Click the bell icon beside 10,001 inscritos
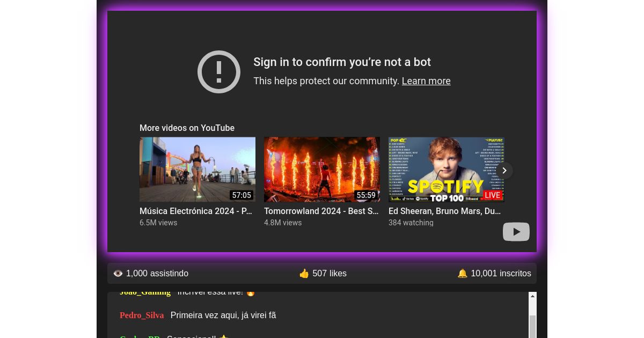This screenshot has width=644, height=338. point(462,274)
